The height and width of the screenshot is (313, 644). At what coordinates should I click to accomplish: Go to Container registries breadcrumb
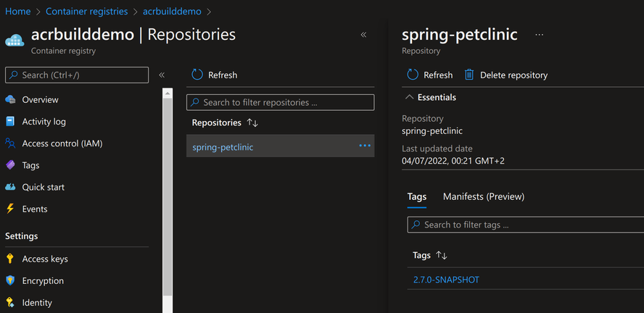point(86,12)
